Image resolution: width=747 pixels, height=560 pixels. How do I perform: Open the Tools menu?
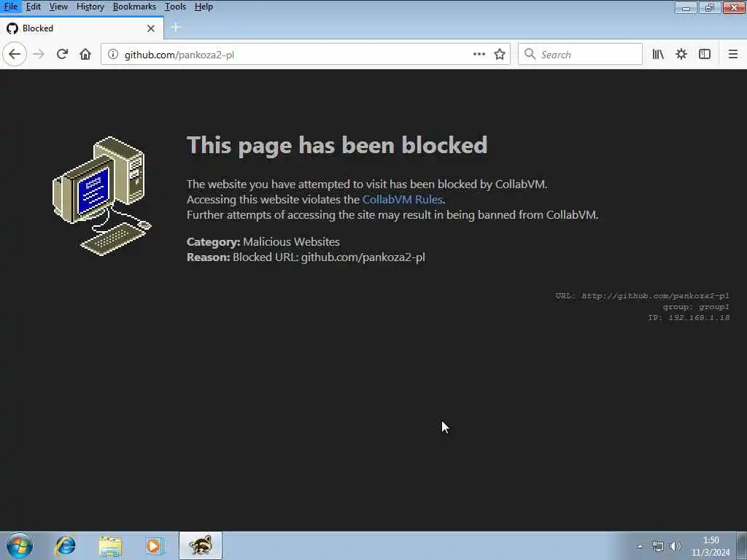click(x=175, y=7)
